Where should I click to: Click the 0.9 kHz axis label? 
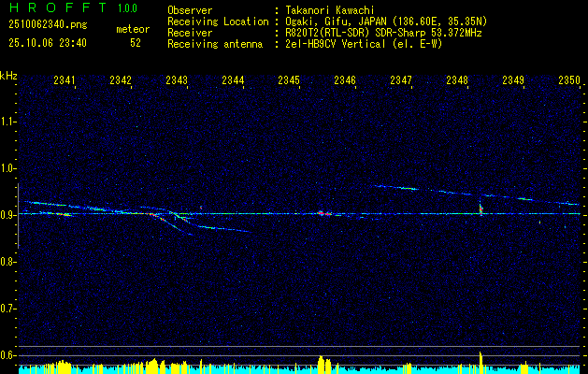pos(7,215)
